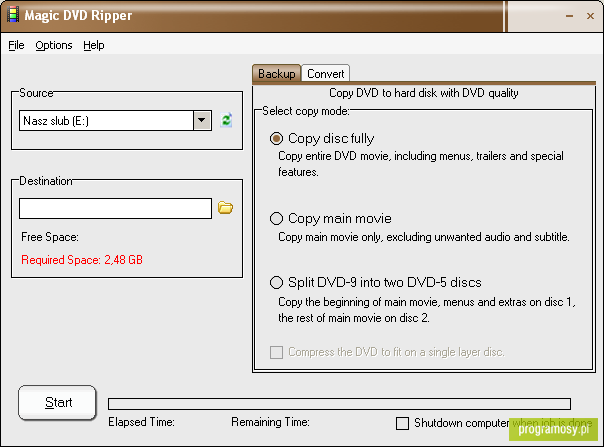Screen dimensions: 604x447
Task: Click the rip progress bar
Action: (x=339, y=404)
